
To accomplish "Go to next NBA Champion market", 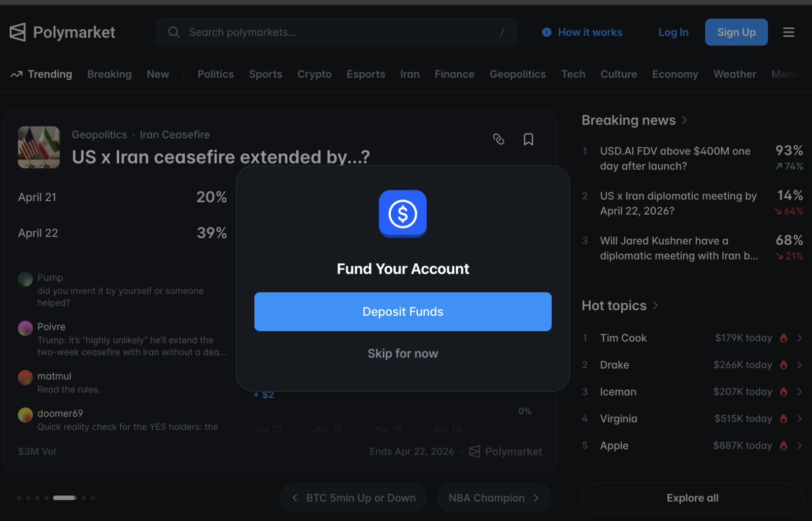I will [x=494, y=498].
